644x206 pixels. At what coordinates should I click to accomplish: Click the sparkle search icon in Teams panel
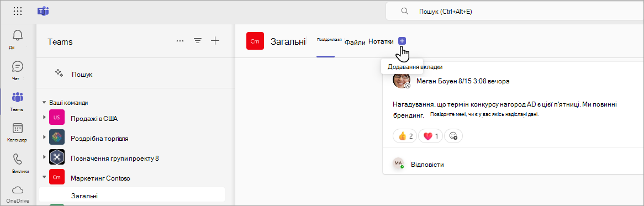(59, 73)
